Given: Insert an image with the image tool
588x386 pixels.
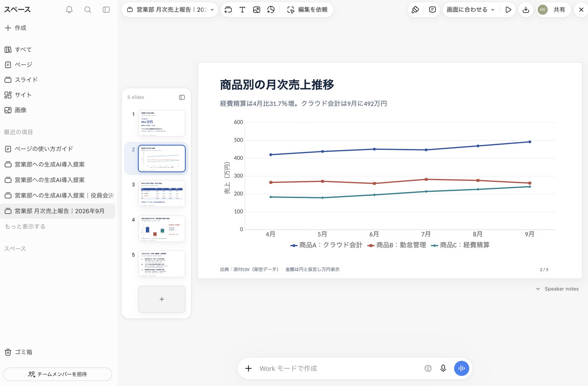Looking at the screenshot, I should point(257,10).
